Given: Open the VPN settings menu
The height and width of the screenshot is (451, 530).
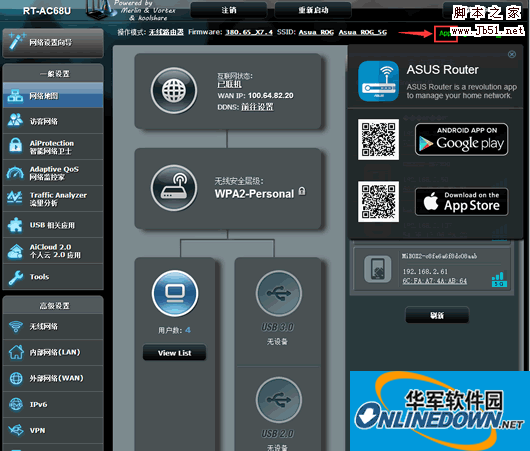Looking at the screenshot, I should point(53,430).
